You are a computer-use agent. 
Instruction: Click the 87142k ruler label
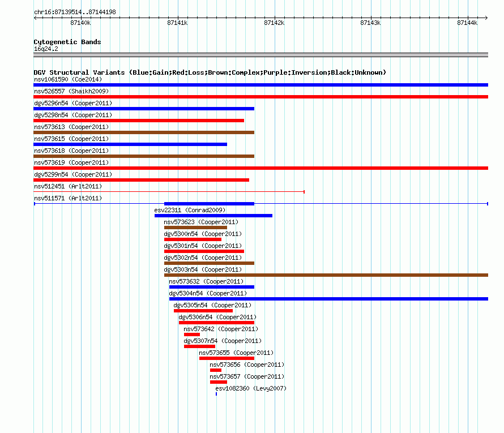pyautogui.click(x=274, y=23)
